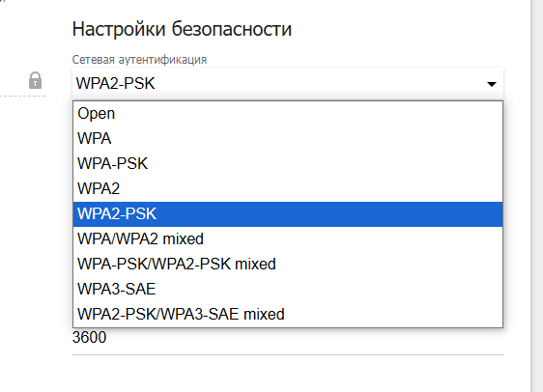Screen dimensions: 543x392
Task: Click the WPA2-PSK combo box field
Action: click(x=288, y=84)
